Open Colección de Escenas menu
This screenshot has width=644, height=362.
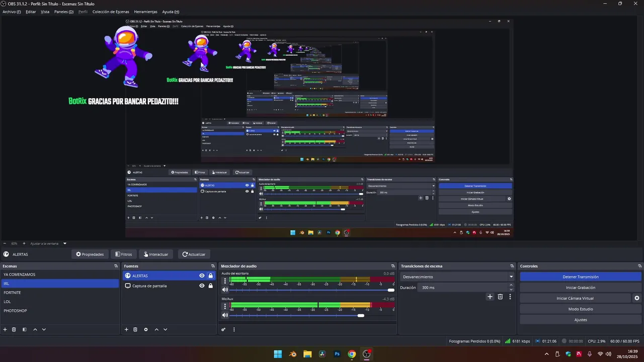coord(111,12)
